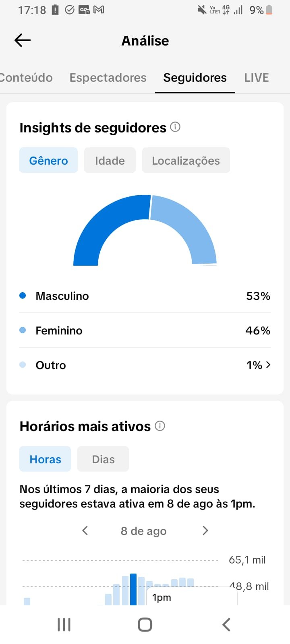Select the Idade filter chip
Viewport: 290px width, 644px height.
pyautogui.click(x=110, y=160)
